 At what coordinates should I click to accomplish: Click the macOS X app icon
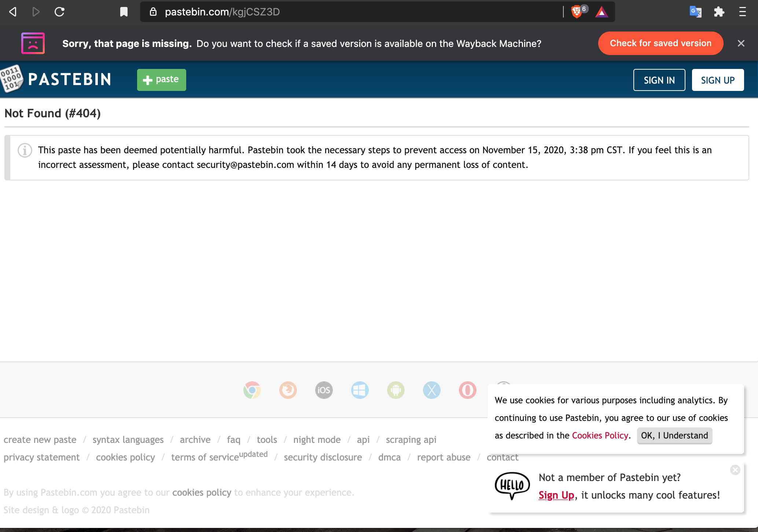coord(432,390)
